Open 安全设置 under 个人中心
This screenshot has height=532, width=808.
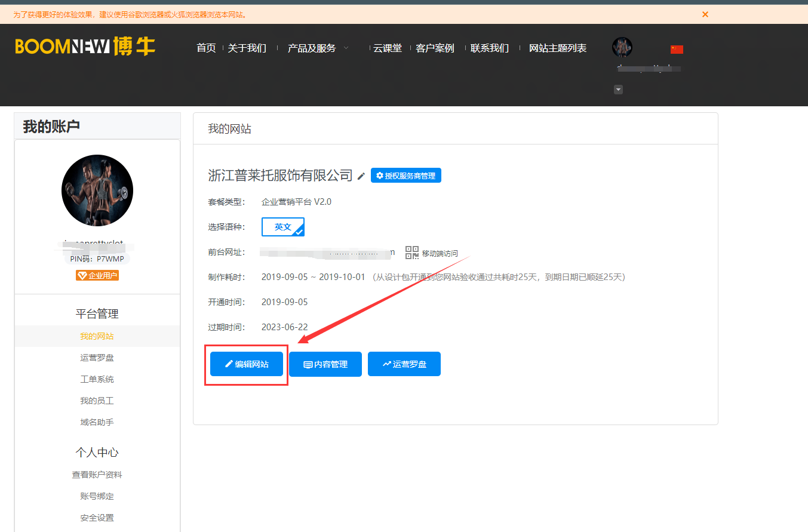(97, 517)
